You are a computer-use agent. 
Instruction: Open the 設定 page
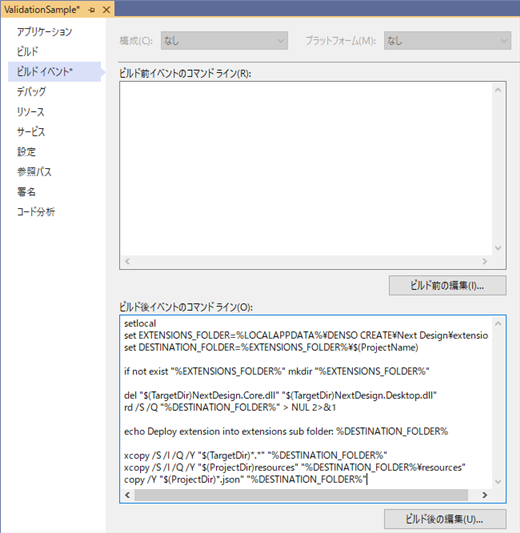27,152
